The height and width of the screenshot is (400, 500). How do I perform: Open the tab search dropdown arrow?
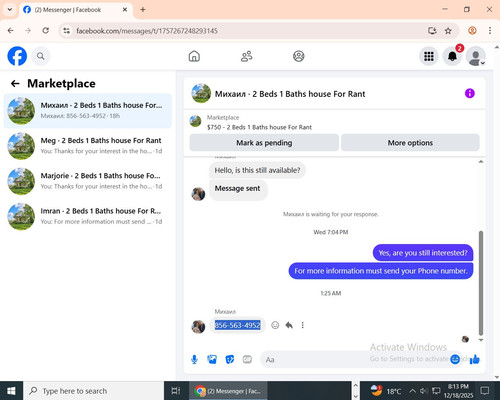(10, 10)
